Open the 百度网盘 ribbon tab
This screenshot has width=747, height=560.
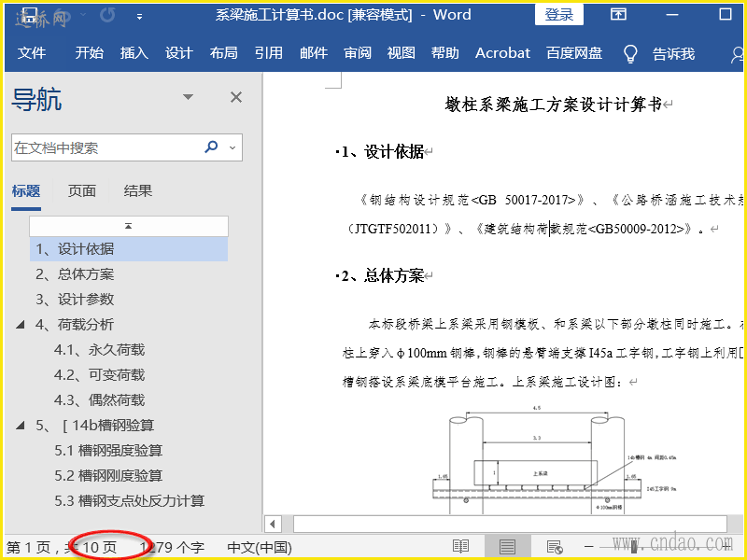pyautogui.click(x=574, y=53)
